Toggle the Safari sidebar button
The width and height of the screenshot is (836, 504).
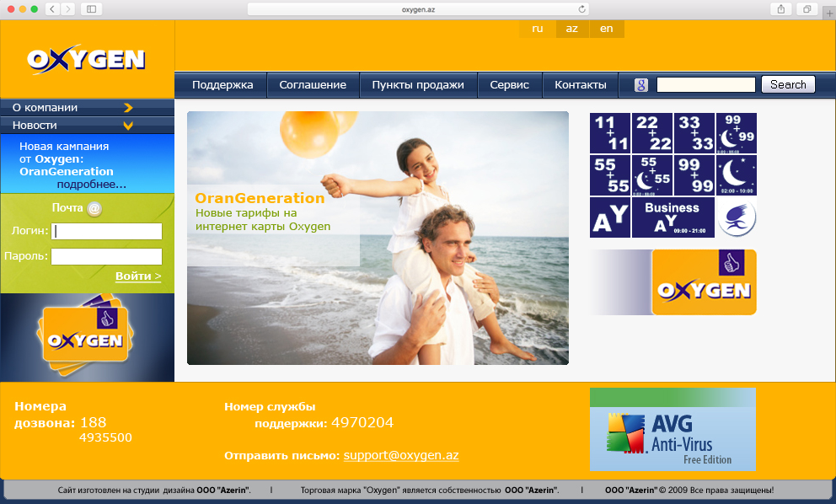(91, 9)
